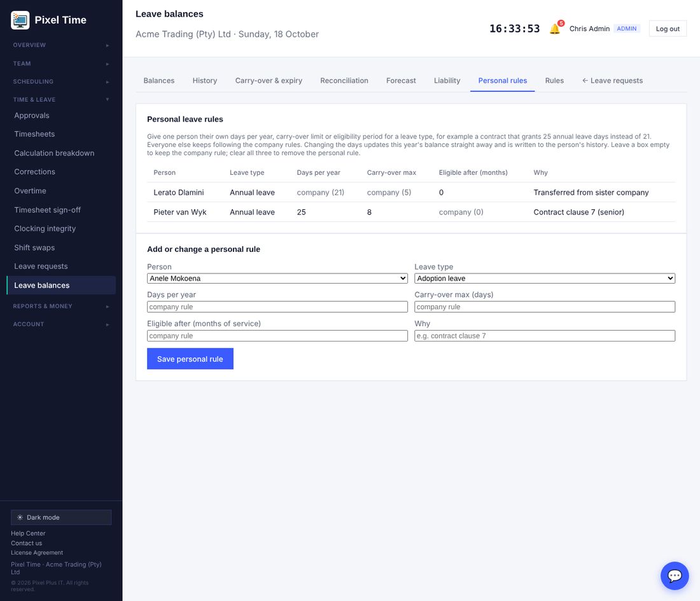700x601 pixels.
Task: Switch to the Reconciliation tab
Action: [344, 81]
